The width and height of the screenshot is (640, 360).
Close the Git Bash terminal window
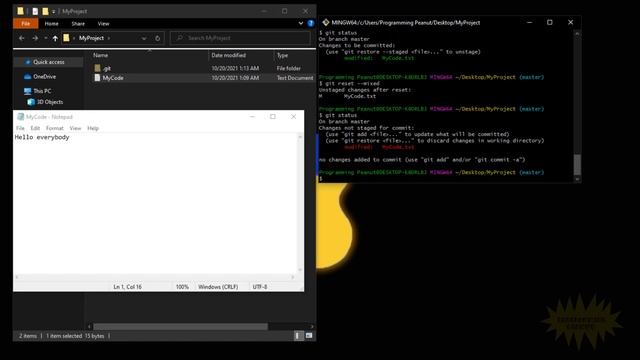(571, 22)
